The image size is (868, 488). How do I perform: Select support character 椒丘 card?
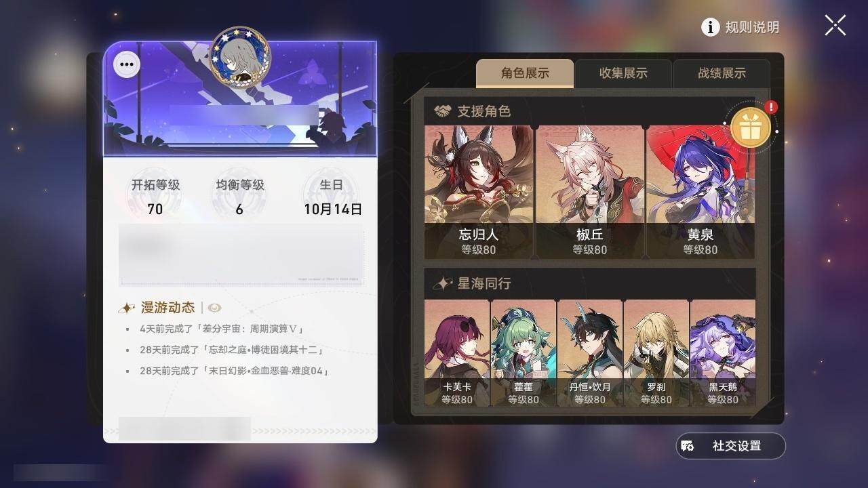590,192
